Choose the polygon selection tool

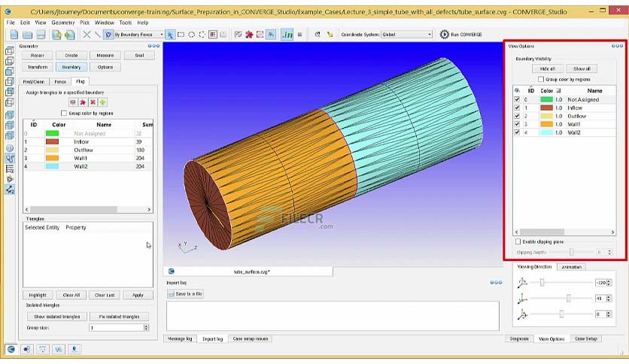pyautogui.click(x=202, y=35)
